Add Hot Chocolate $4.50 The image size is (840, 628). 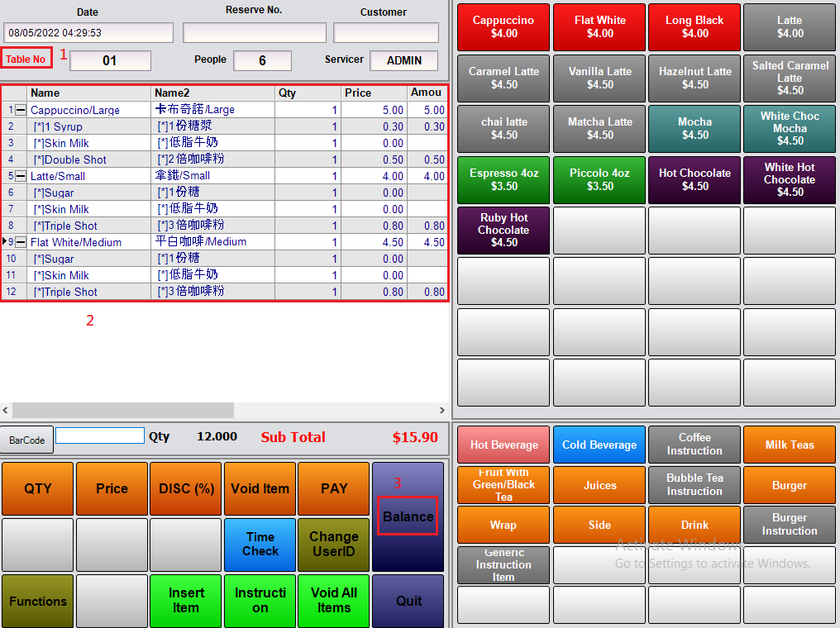pyautogui.click(x=694, y=180)
